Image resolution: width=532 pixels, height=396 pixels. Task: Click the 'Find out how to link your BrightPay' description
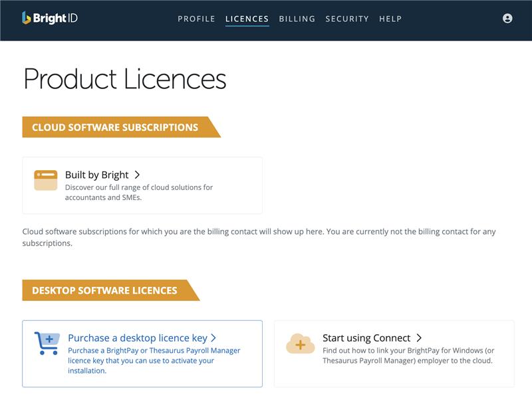coord(408,355)
